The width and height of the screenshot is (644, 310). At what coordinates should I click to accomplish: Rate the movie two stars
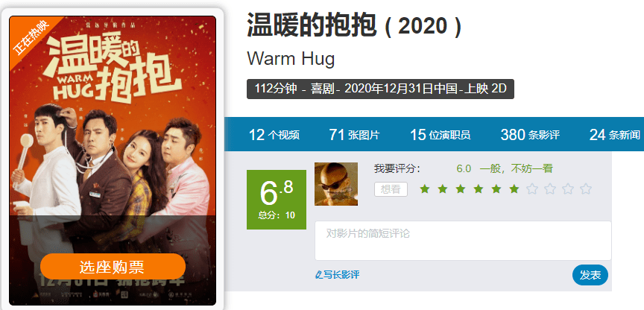click(442, 189)
